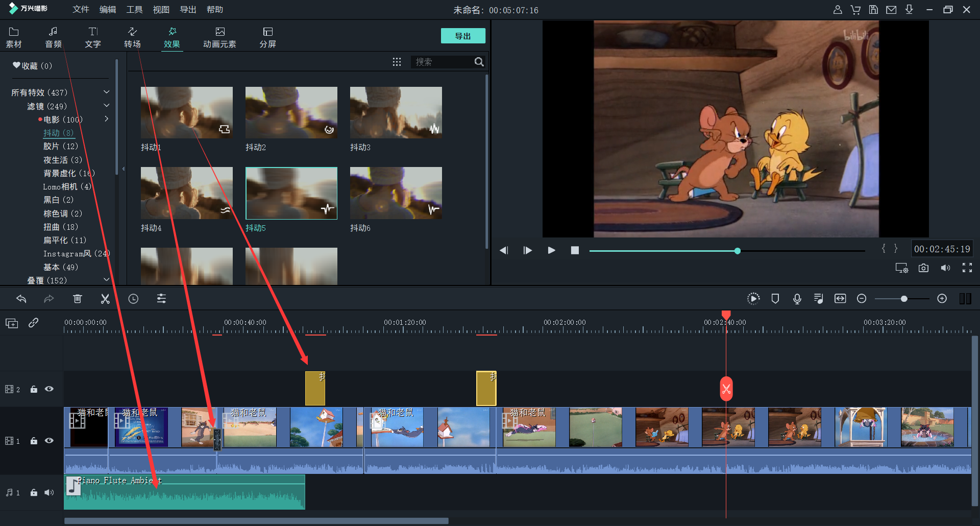This screenshot has width=980, height=526.
Task: Select the 扭曲 (18) effect category
Action: (60, 227)
